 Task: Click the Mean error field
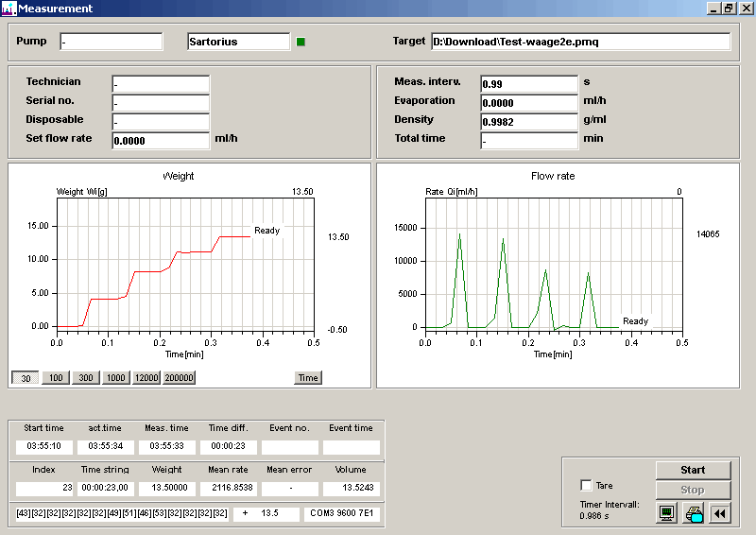coord(290,488)
